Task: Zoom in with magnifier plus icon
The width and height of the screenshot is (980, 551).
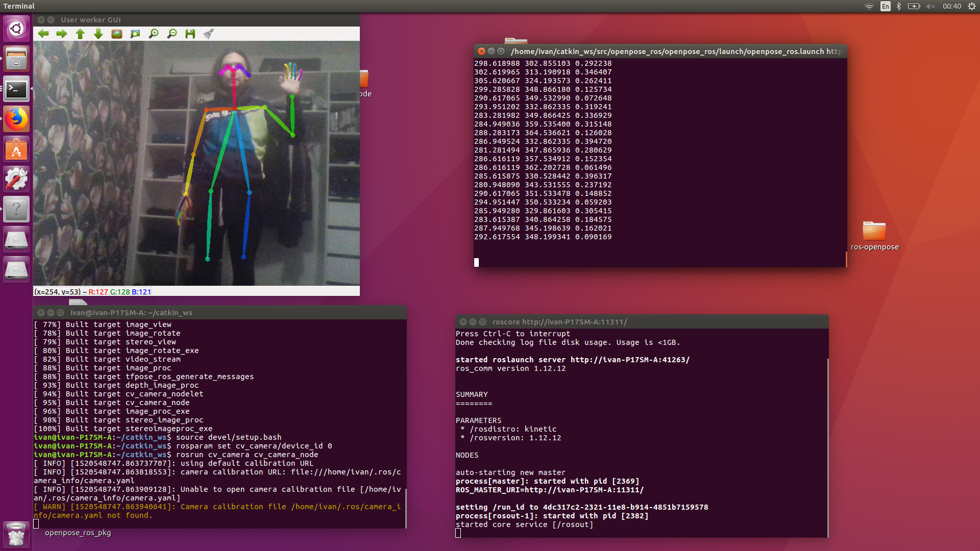Action: pos(154,34)
